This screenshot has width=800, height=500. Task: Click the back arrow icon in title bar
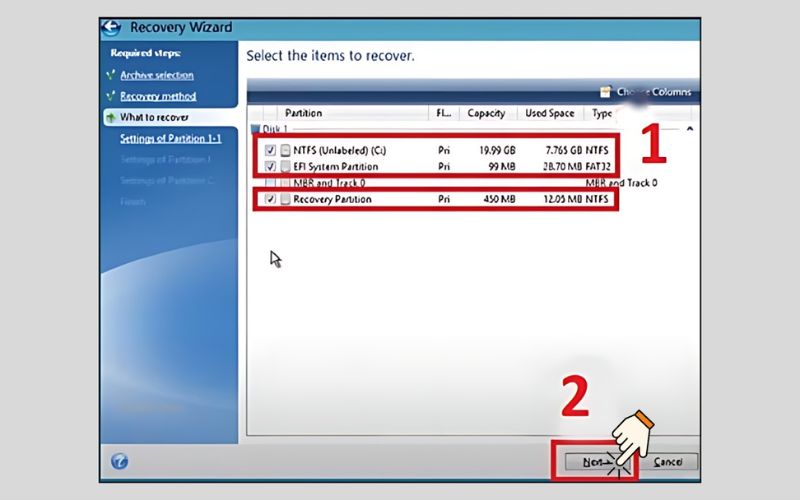(x=111, y=28)
